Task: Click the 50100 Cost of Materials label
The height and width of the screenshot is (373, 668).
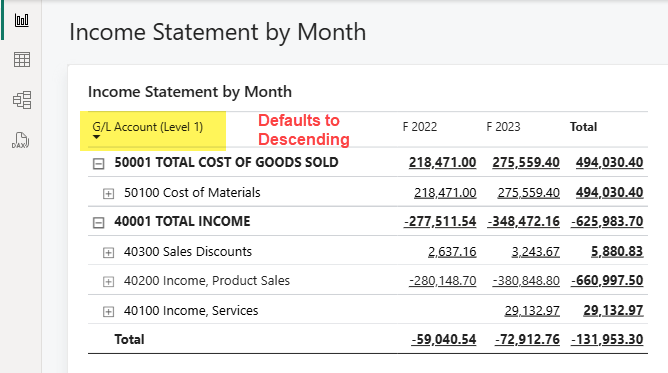Action: point(192,192)
